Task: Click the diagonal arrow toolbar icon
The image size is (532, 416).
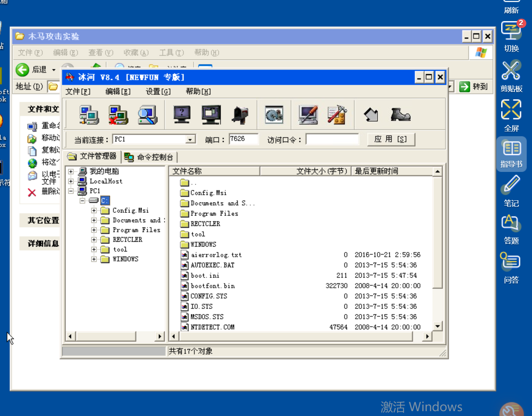Action: [x=371, y=115]
